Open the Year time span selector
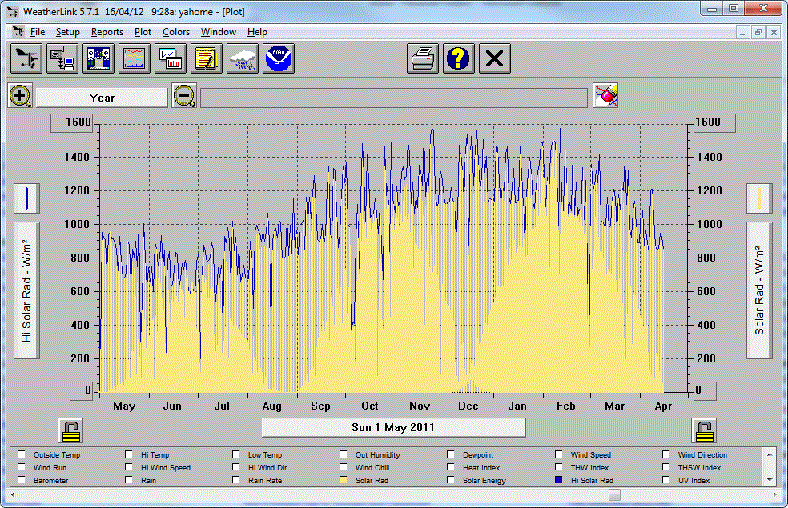Image resolution: width=788 pixels, height=508 pixels. [102, 96]
